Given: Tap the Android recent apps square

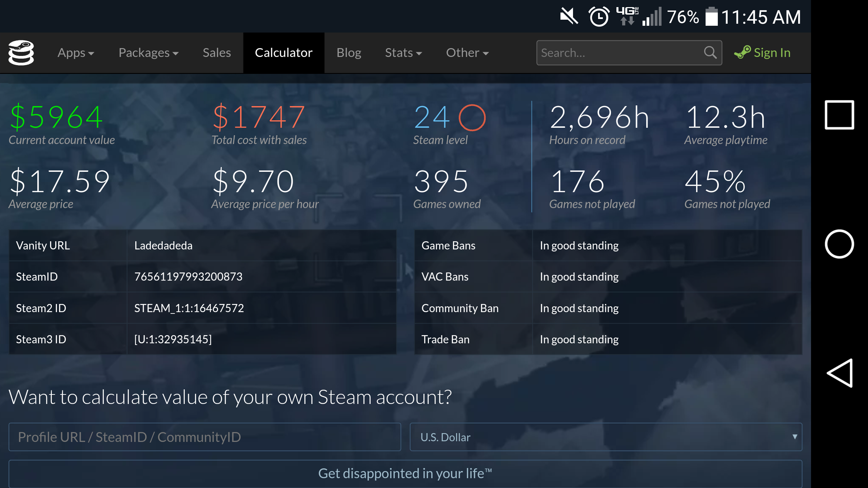Looking at the screenshot, I should click(x=839, y=115).
